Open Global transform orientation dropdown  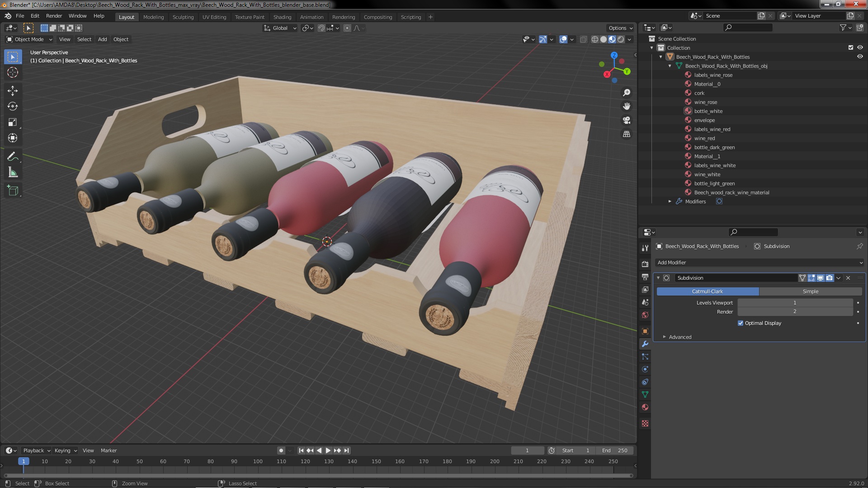(280, 28)
